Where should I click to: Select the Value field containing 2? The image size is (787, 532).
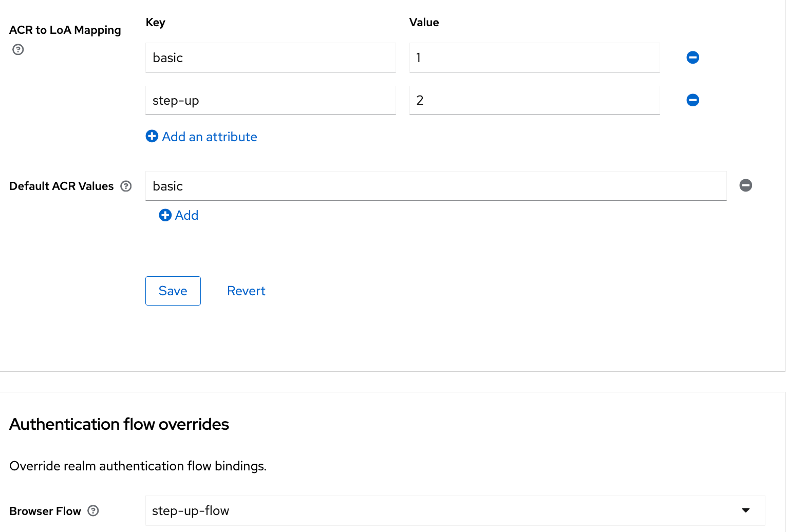click(534, 100)
